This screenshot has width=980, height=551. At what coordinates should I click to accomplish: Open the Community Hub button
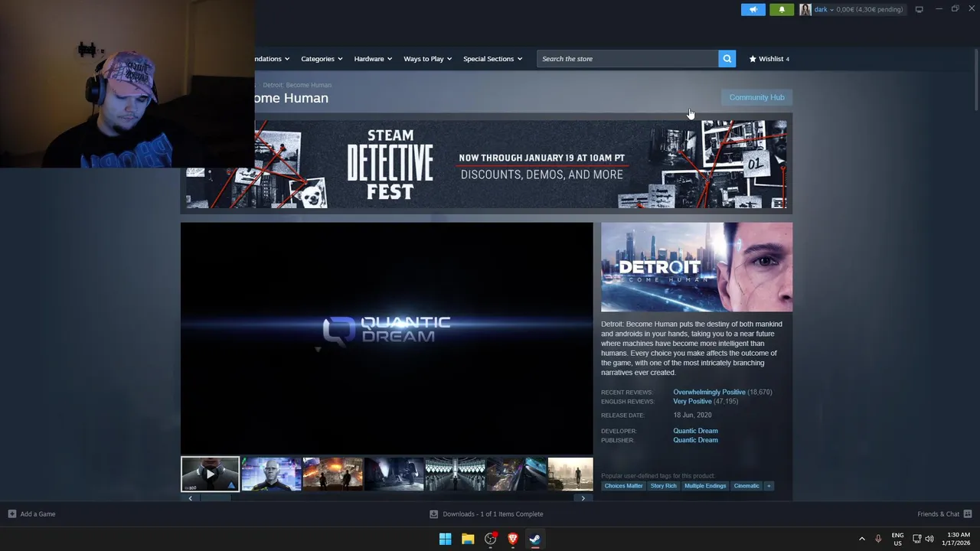point(756,97)
